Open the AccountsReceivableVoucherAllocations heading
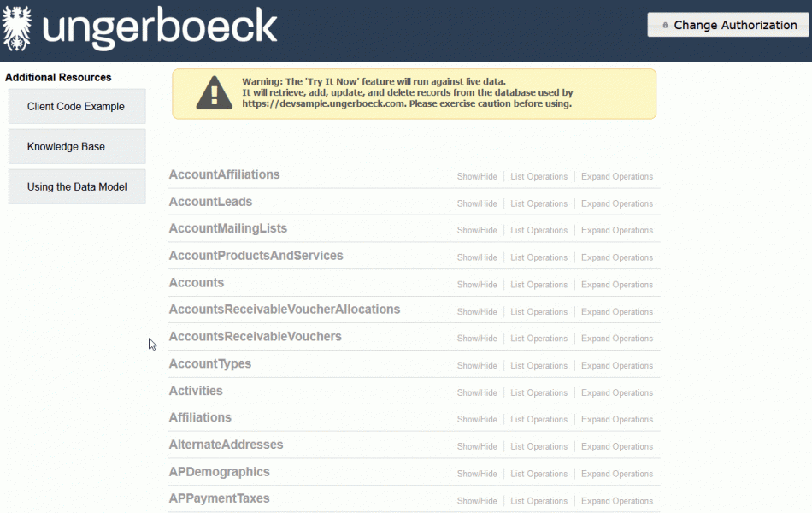The height and width of the screenshot is (513, 812). pos(284,310)
